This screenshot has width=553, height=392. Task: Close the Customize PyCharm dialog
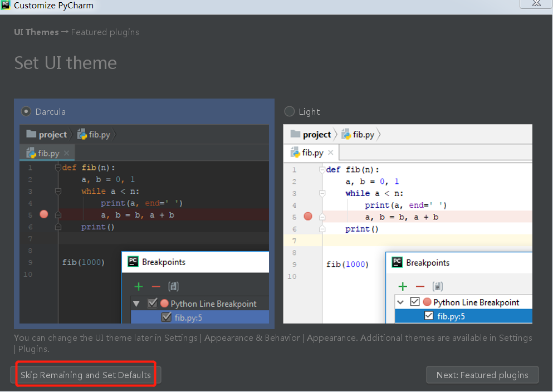click(x=536, y=3)
